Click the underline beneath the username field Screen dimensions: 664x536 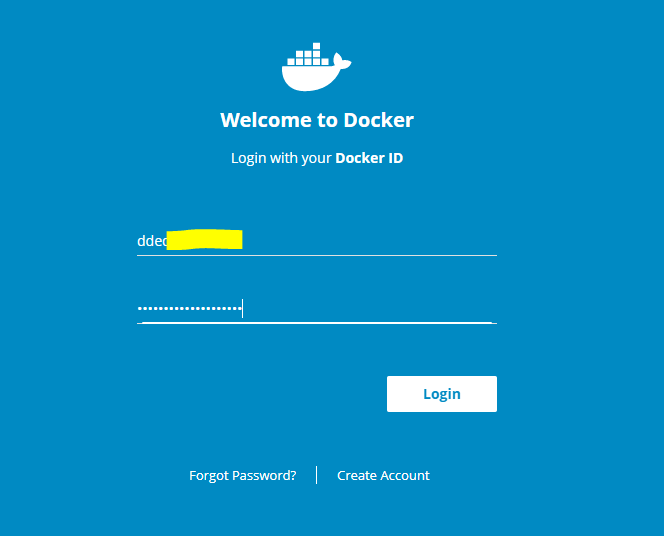click(x=316, y=255)
